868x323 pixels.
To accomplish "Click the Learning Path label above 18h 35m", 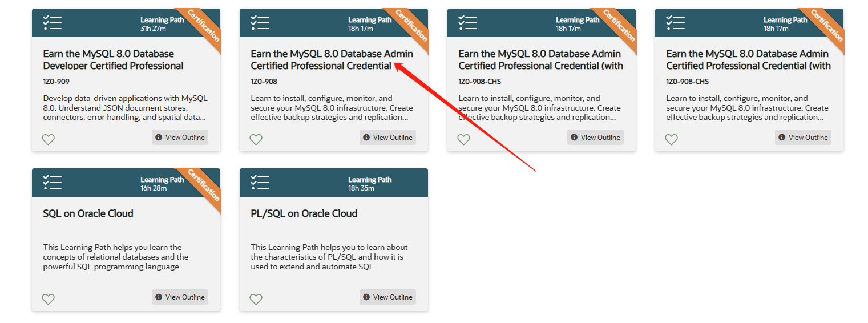I will point(370,180).
